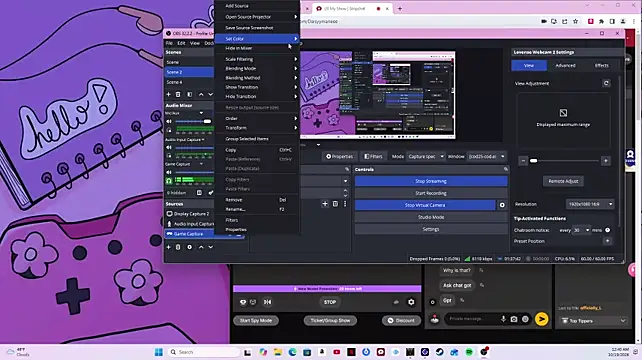642x360 pixels.
Task: Expand the Top Tippers dropdown
Action: point(593,321)
